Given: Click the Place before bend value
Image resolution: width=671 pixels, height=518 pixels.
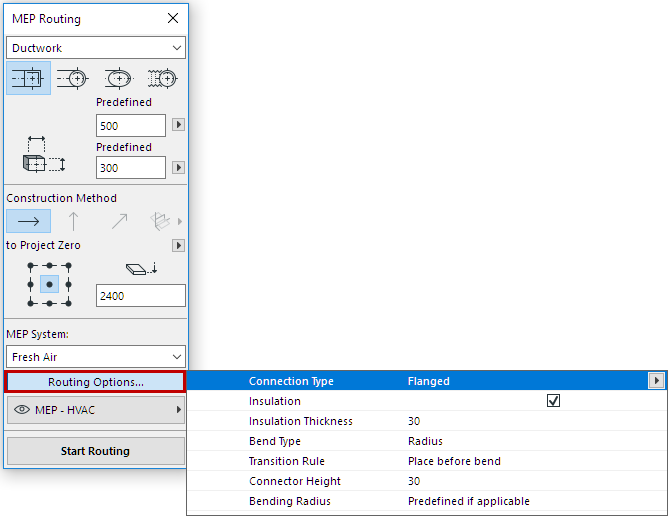Looking at the screenshot, I should click(454, 461).
